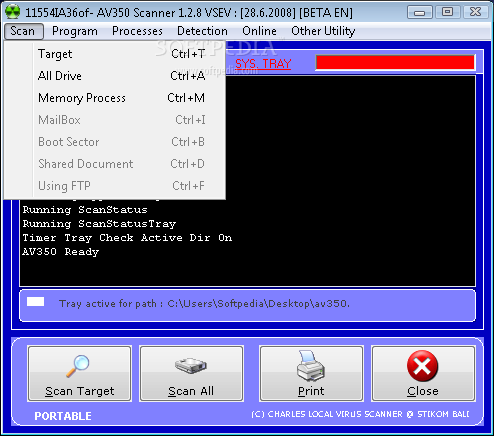This screenshot has width=494, height=436.
Task: Open the Detection menu
Action: (202, 31)
